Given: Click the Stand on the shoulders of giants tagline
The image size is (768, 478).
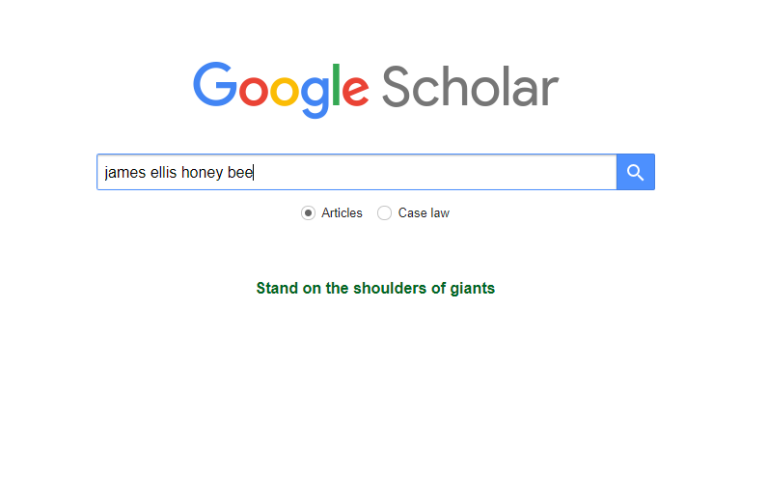Looking at the screenshot, I should pyautogui.click(x=375, y=288).
